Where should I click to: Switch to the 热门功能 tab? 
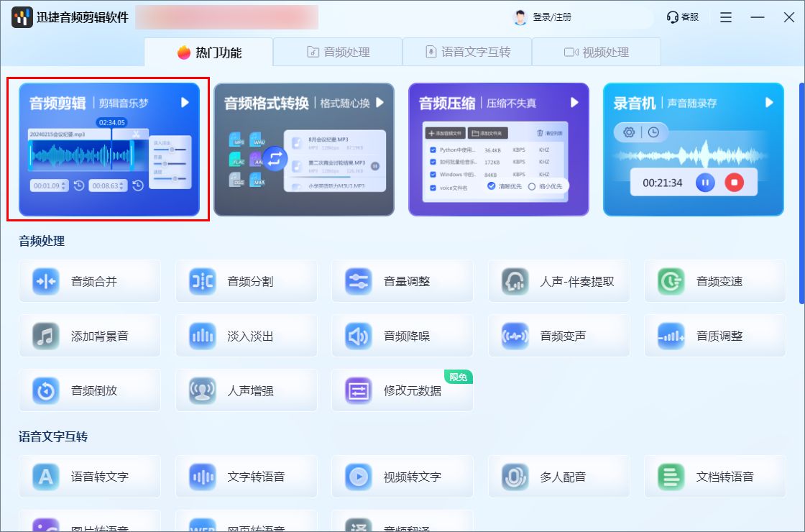[x=208, y=52]
